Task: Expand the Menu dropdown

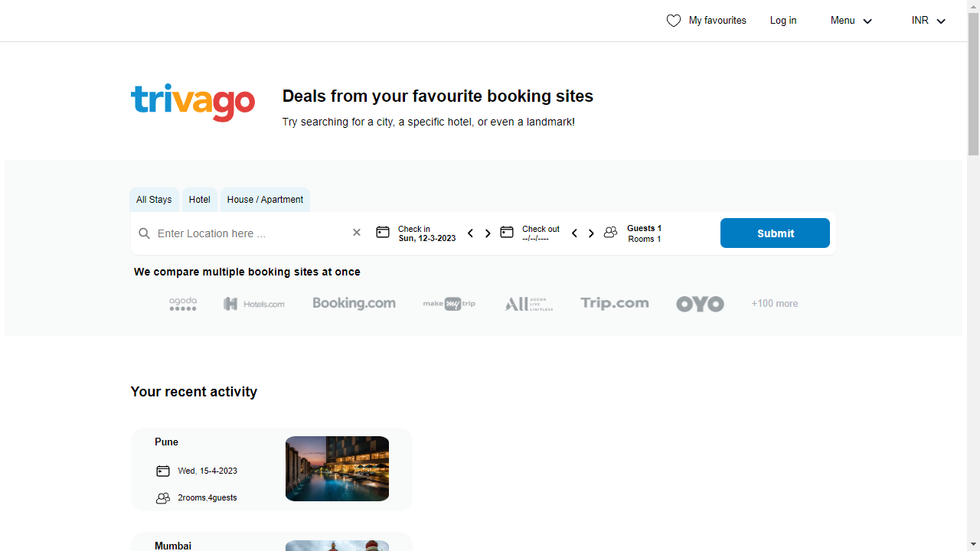Action: click(x=851, y=21)
